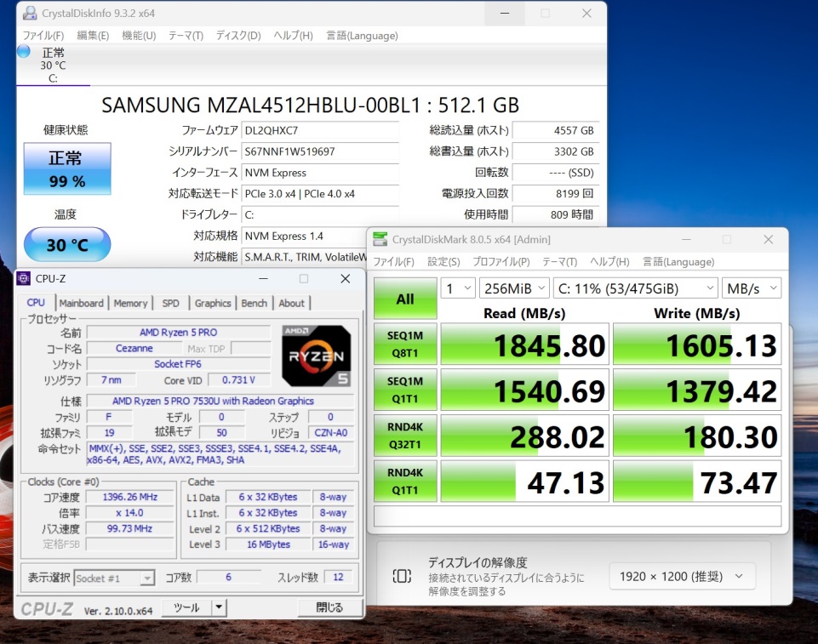This screenshot has width=818, height=644.
Task: Run the RND4K Q1T1 test
Action: 405,481
